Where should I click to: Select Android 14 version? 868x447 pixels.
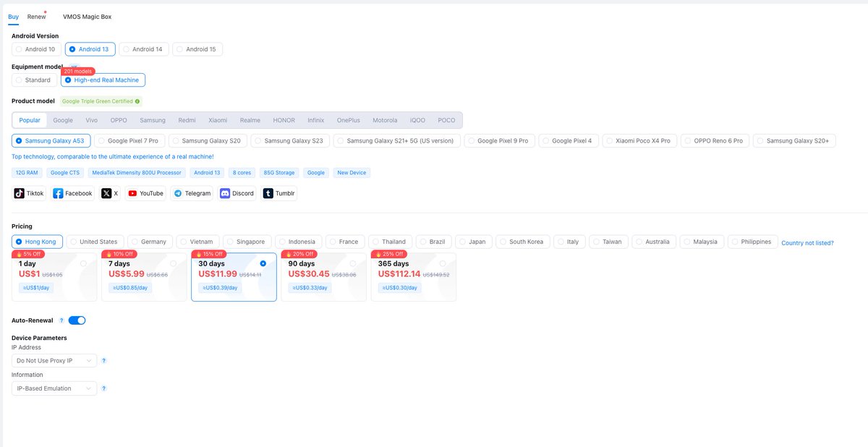coord(144,49)
